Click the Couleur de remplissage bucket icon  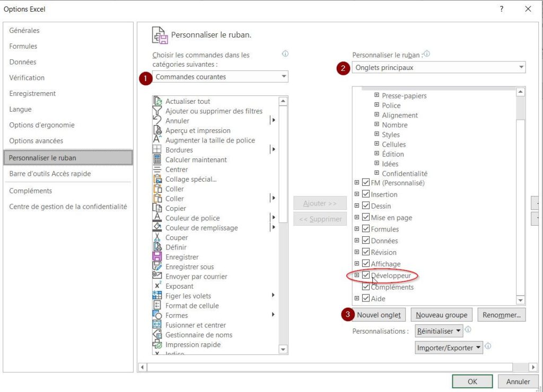pos(157,227)
